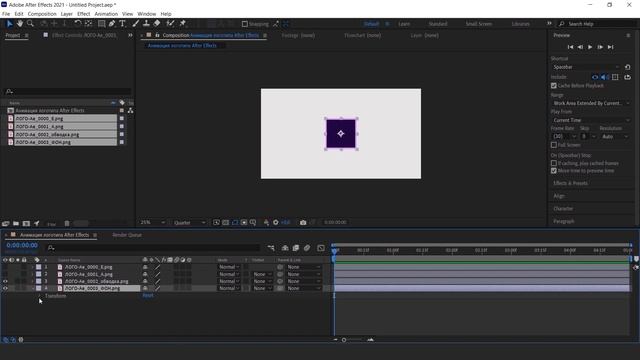Hide layer 3 with its eye toggle
This screenshot has width=640, height=360.
coord(5,281)
